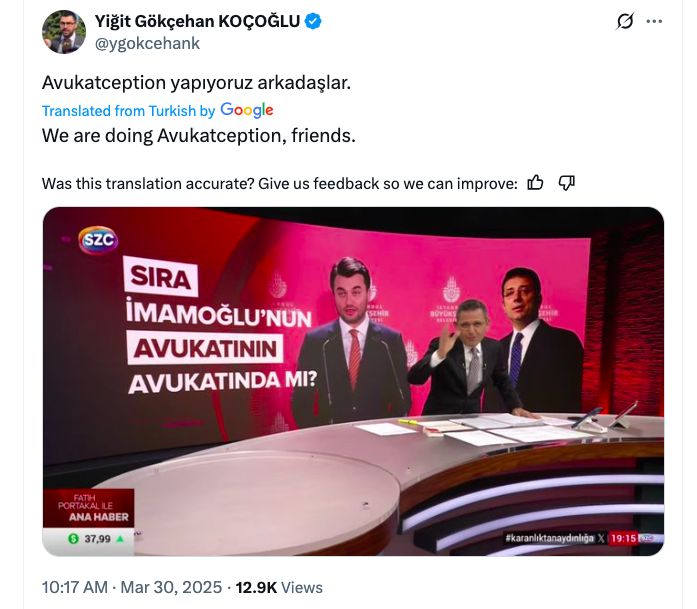
Task: Click the #karanlıktanaydınlığa hashtag in video
Action: 549,538
